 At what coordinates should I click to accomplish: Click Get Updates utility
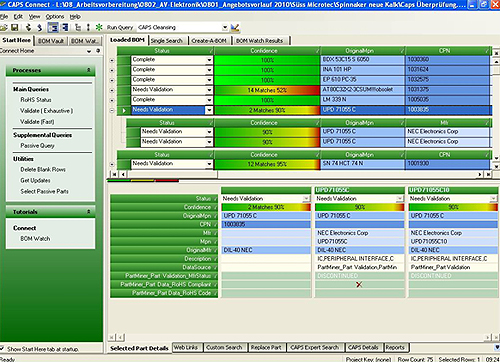pyautogui.click(x=35, y=180)
